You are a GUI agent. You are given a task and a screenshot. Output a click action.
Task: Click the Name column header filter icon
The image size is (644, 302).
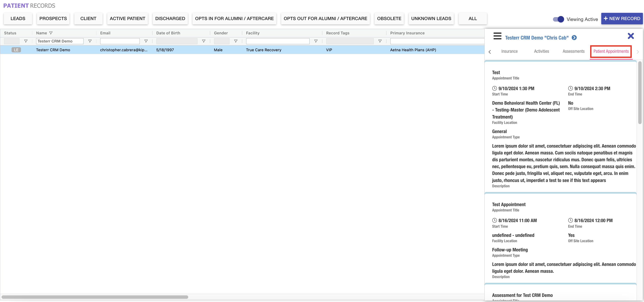click(51, 33)
